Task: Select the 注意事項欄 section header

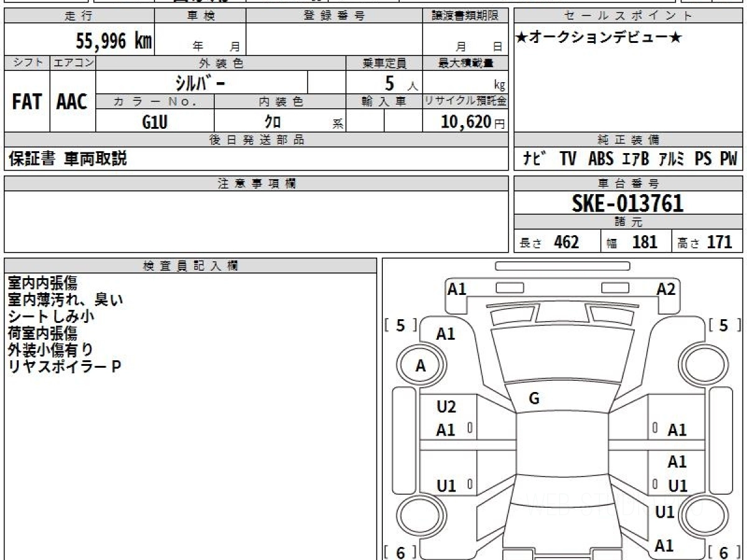Action: point(256,184)
